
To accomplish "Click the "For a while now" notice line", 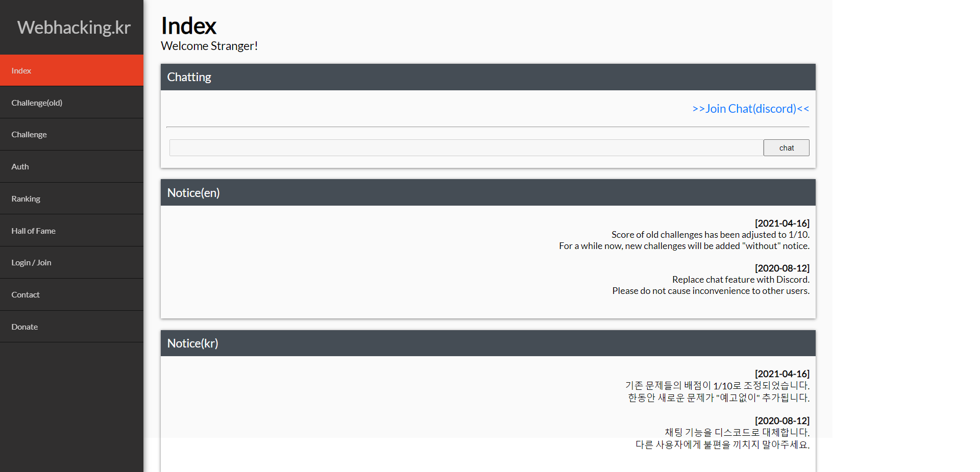I will click(x=684, y=246).
